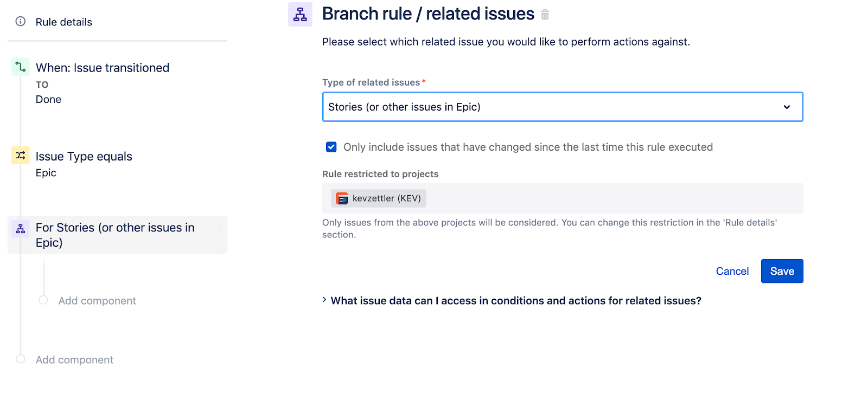Viewport: 868px width, 393px height.
Task: Select the 'When: Issue transitioned' step
Action: 103,67
